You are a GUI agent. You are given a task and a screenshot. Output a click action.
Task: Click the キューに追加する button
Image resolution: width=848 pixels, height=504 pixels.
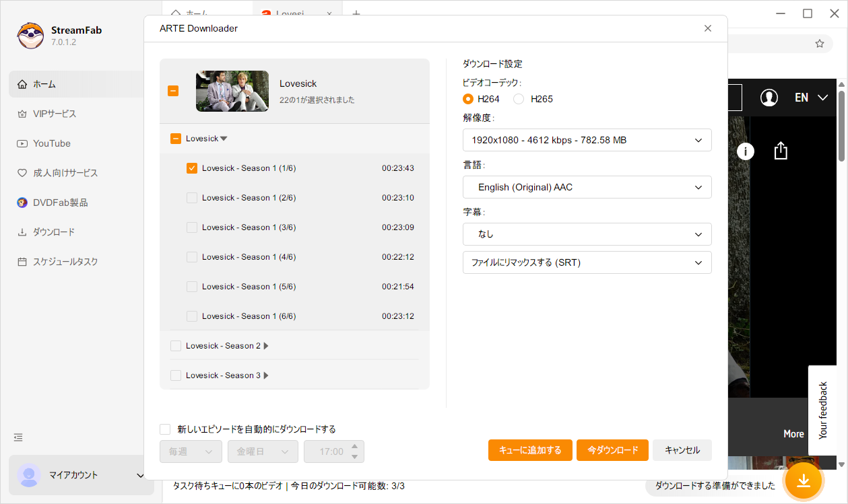pos(529,450)
